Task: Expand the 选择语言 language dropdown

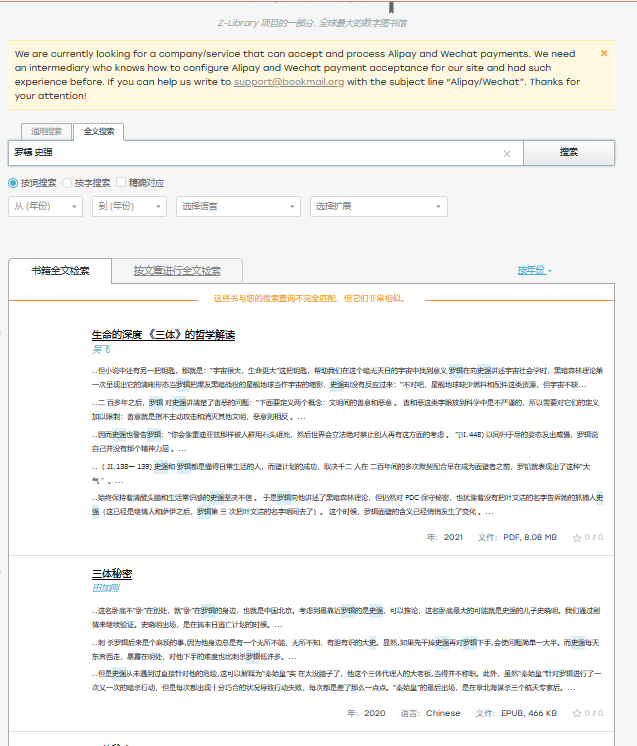Action: (238, 206)
